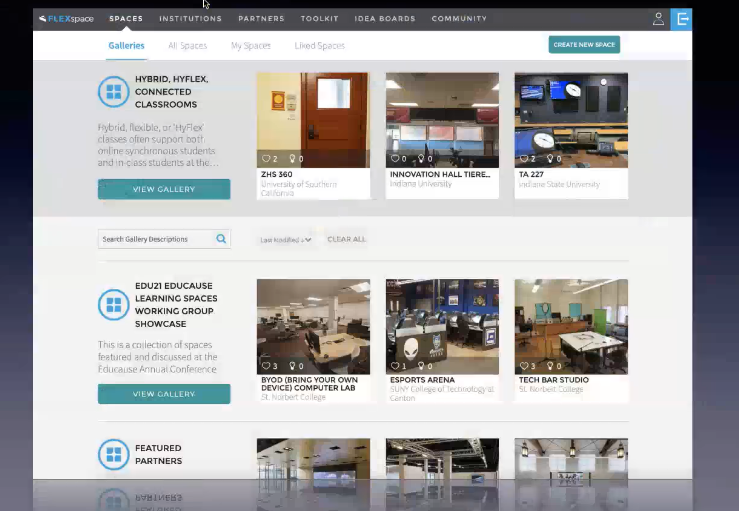Click idea bulb on BYOD Computer Lab
Image resolution: width=739 pixels, height=511 pixels.
click(x=292, y=366)
